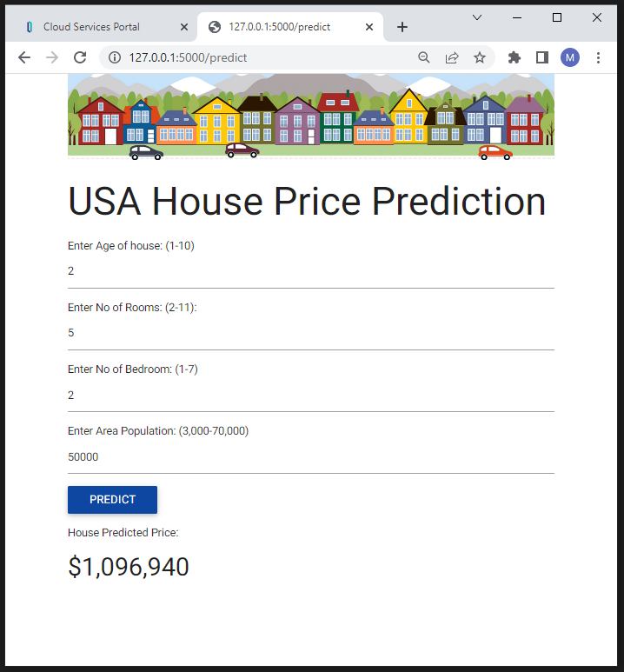The height and width of the screenshot is (672, 624).
Task: Open the profile avatar M
Action: tap(570, 57)
